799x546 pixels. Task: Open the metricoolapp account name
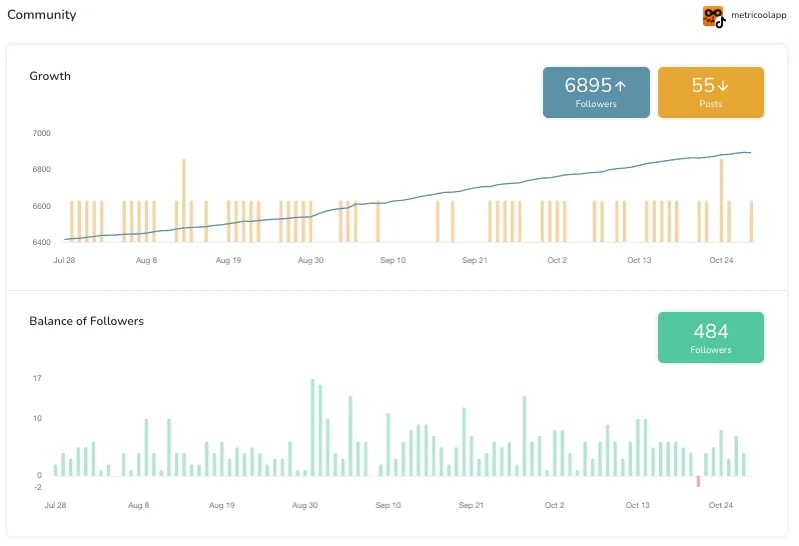coord(759,16)
